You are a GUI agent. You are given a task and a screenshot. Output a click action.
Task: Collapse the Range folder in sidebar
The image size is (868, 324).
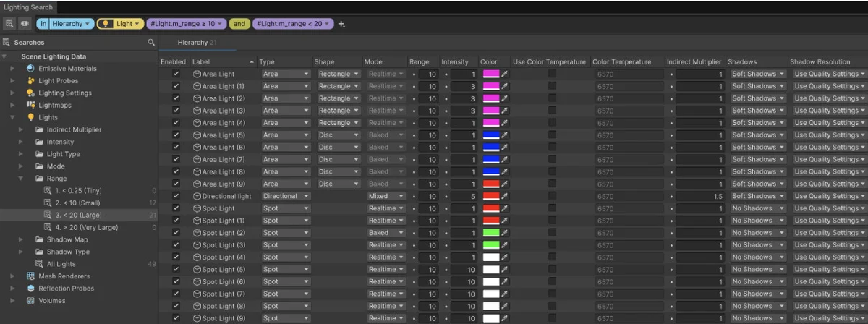[22, 179]
